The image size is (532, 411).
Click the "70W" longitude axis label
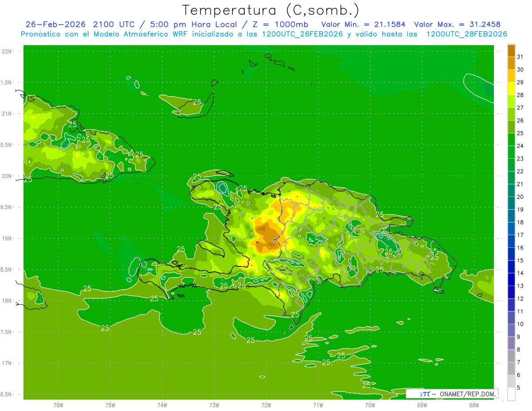[370, 405]
